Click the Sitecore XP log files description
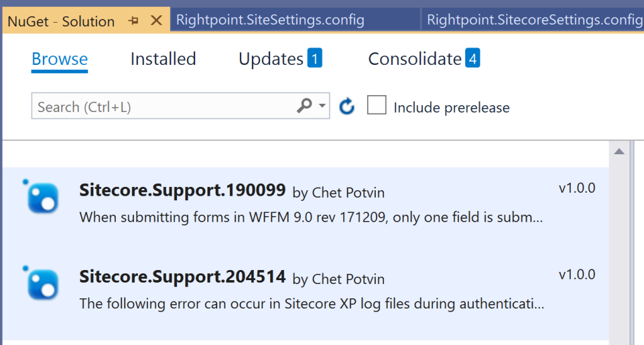This screenshot has width=644, height=345. tap(312, 304)
